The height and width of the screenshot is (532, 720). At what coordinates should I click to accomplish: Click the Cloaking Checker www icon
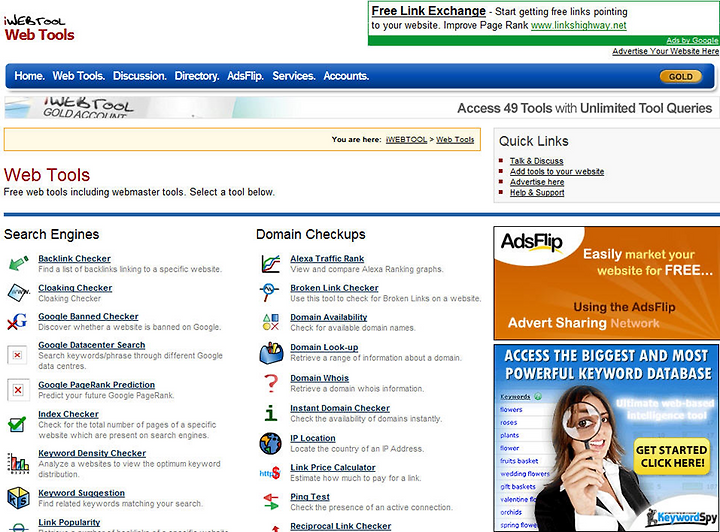pos(18,292)
